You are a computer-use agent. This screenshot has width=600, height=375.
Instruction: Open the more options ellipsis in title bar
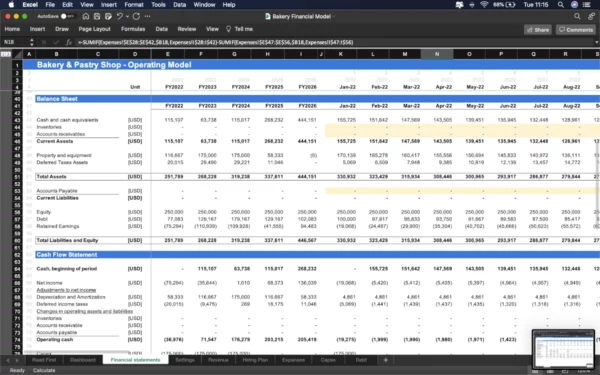(148, 16)
